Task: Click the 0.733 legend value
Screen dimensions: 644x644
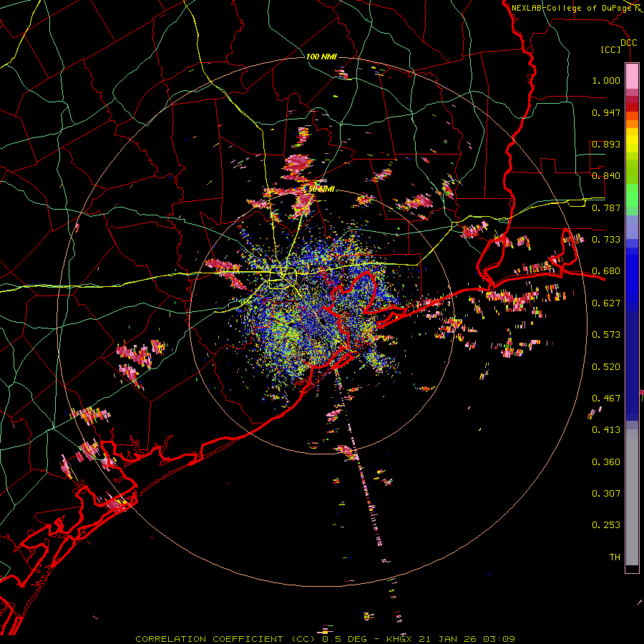Action: [x=606, y=240]
